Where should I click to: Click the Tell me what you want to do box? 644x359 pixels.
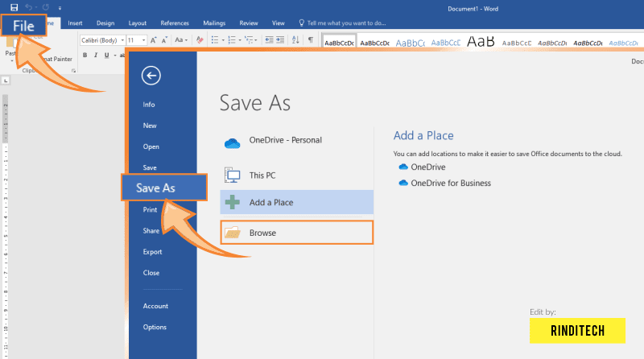tap(342, 23)
